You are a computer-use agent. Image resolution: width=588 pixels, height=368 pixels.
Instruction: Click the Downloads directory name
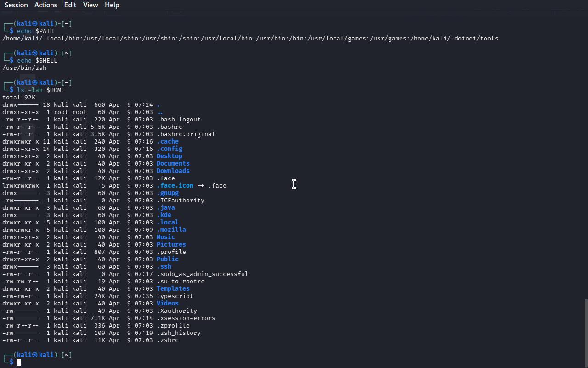pyautogui.click(x=173, y=171)
